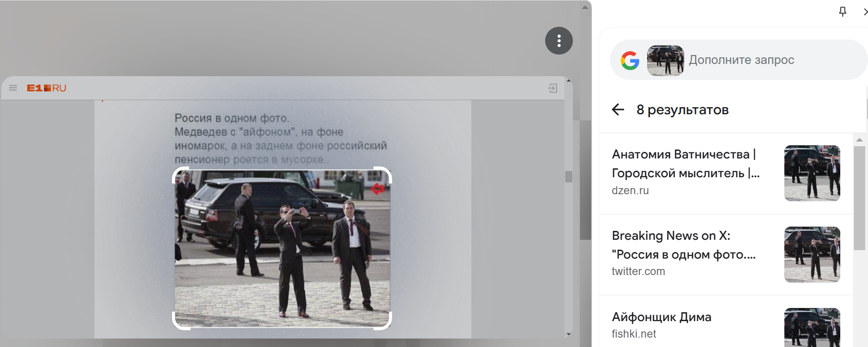Click the E1.RU page scrollbar up arrow
Image resolution: width=868 pixels, height=347 pixels.
569,81
